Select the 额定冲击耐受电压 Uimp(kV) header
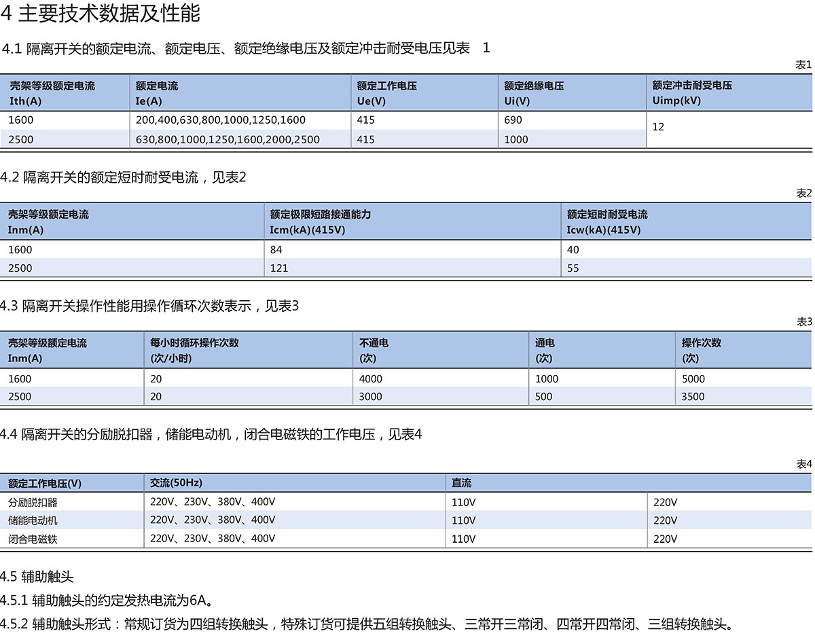Viewport: 815px width, 644px height. click(x=691, y=93)
